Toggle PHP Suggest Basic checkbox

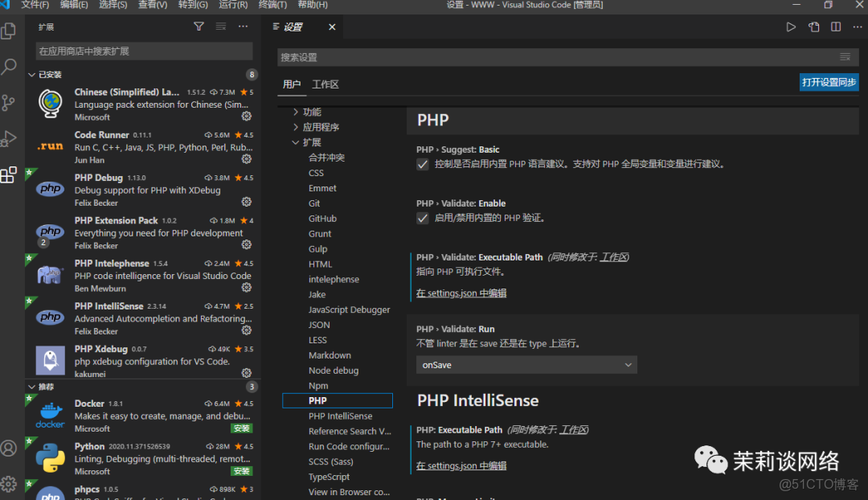423,165
